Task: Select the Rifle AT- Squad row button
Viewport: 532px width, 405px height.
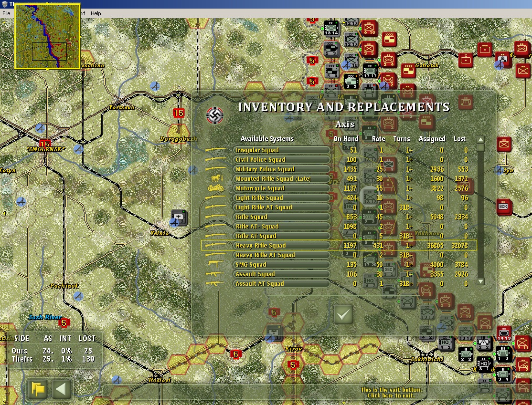Action: click(282, 226)
